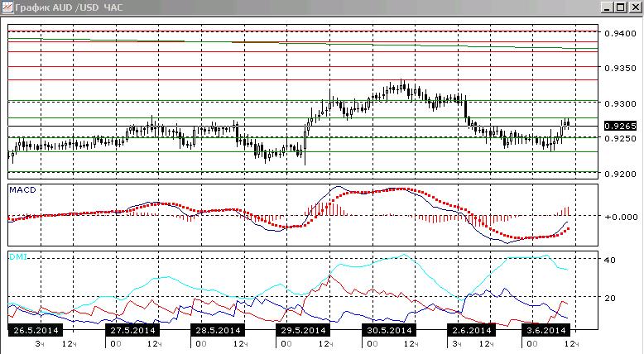Select the 30.5.2014 date marker
Viewport: 644px width, 354px height.
tap(388, 330)
